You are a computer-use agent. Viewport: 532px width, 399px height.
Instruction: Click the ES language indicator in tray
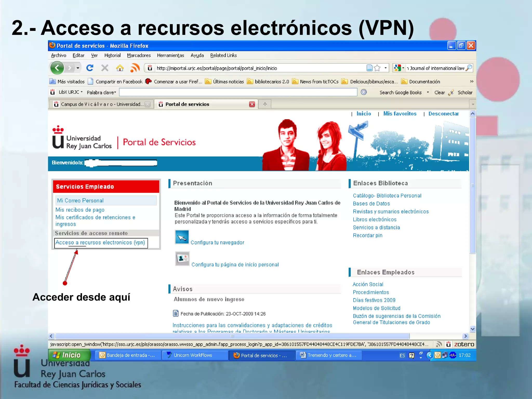(402, 355)
